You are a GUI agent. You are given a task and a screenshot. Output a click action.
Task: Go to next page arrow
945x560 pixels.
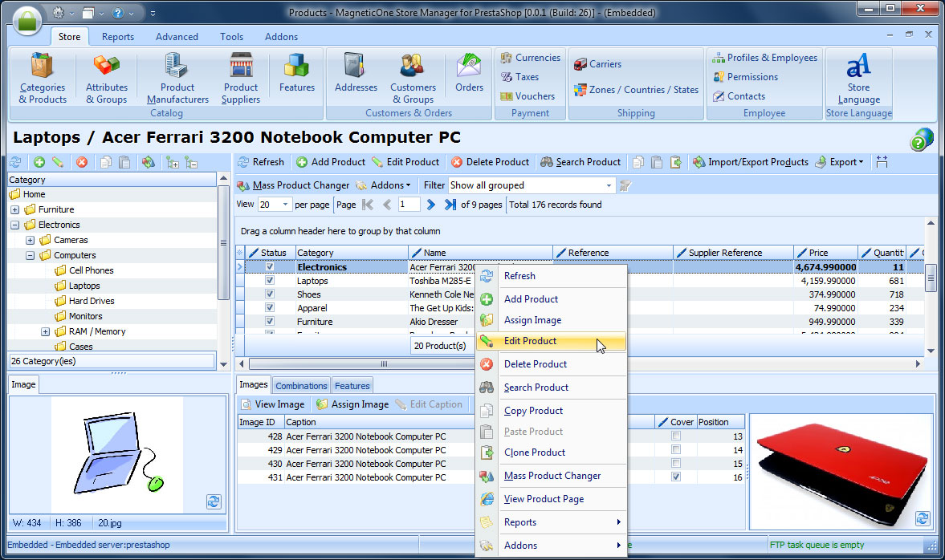pyautogui.click(x=430, y=205)
